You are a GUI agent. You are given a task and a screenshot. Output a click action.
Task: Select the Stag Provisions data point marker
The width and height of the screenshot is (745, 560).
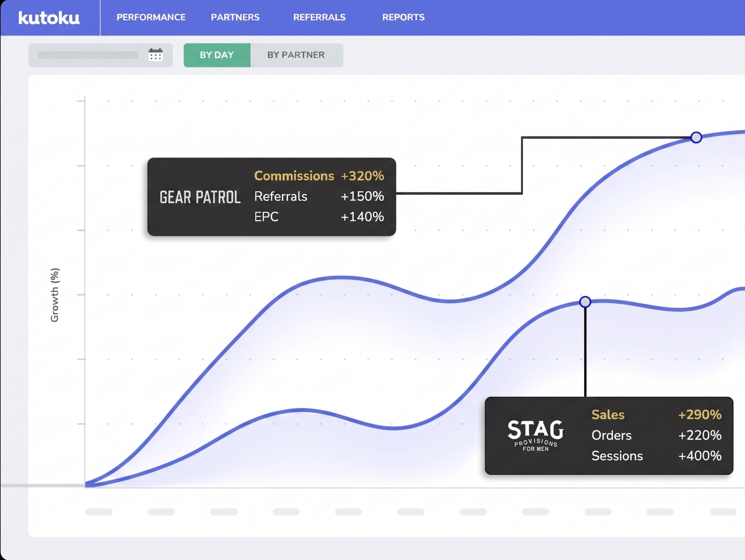(585, 302)
